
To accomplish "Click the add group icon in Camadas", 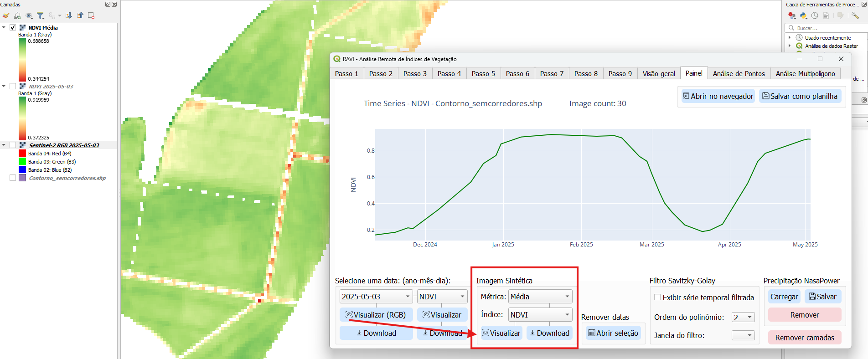I will tap(17, 16).
